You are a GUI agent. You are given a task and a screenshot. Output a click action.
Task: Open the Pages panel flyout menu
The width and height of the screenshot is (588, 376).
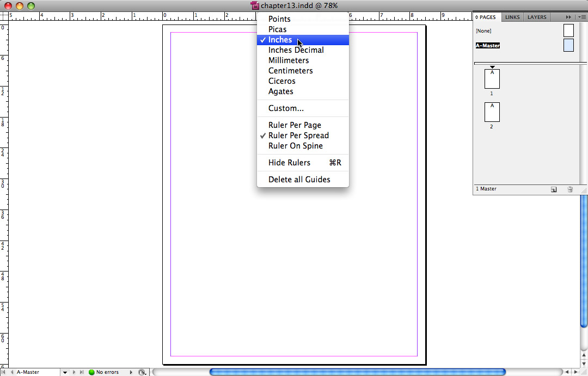pyautogui.click(x=581, y=17)
